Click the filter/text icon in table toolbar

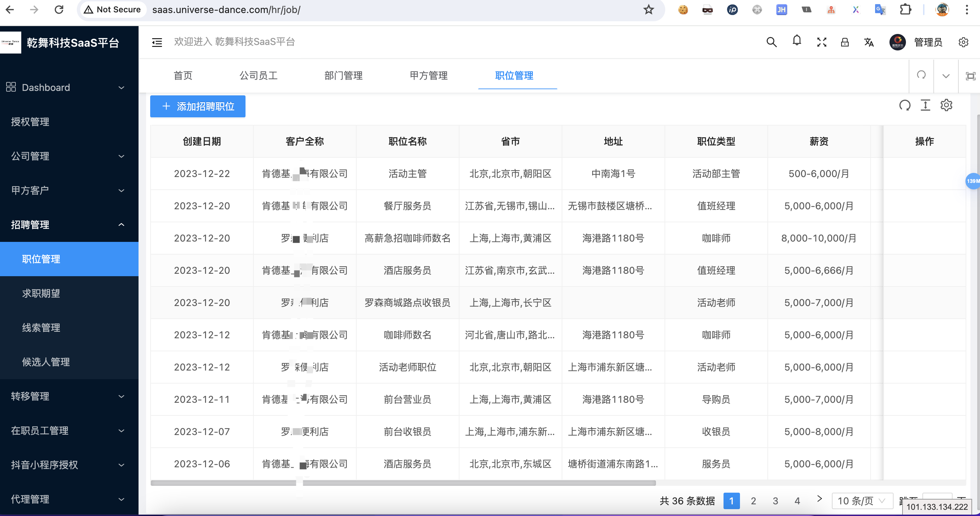[x=925, y=106]
